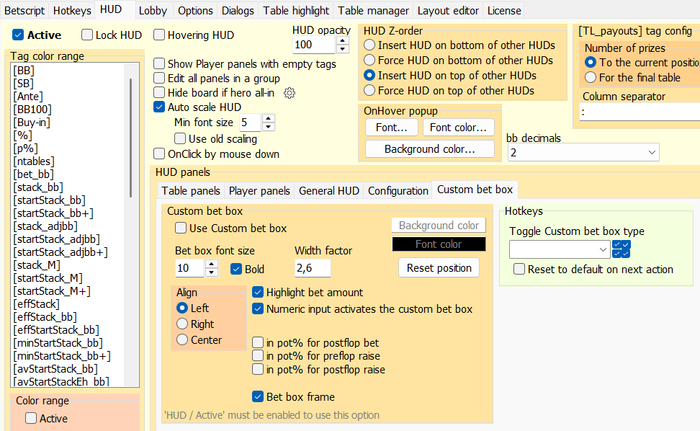Check Edit all panels in a group

[x=159, y=78]
